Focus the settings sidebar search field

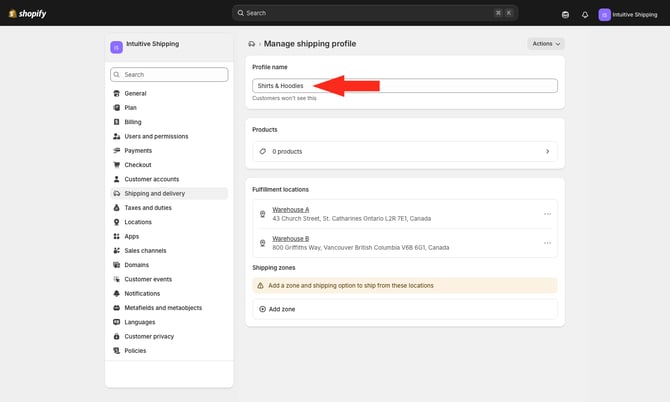click(x=169, y=74)
